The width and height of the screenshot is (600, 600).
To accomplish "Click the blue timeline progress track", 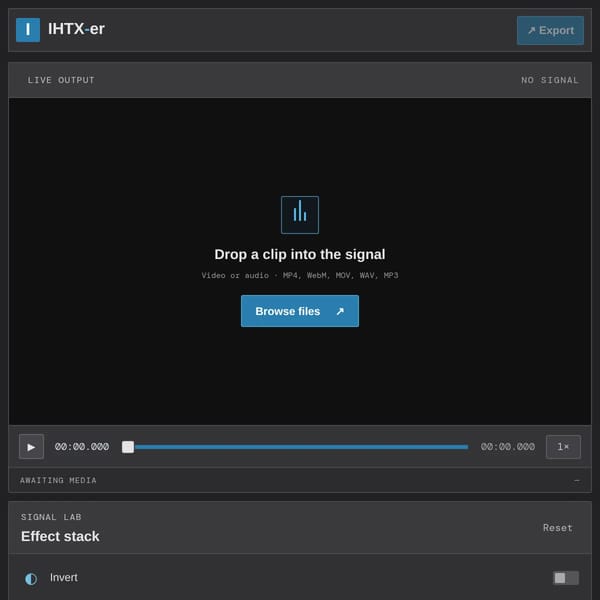I will pyautogui.click(x=301, y=447).
